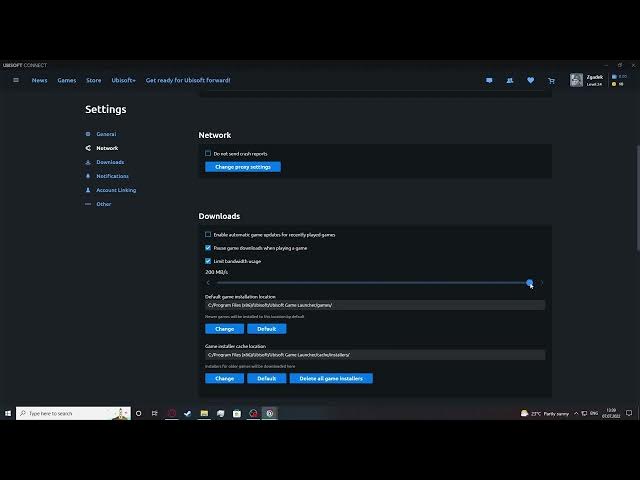Open File Explorer from the taskbar
Viewport: 640px width, 480px height.
tap(204, 413)
